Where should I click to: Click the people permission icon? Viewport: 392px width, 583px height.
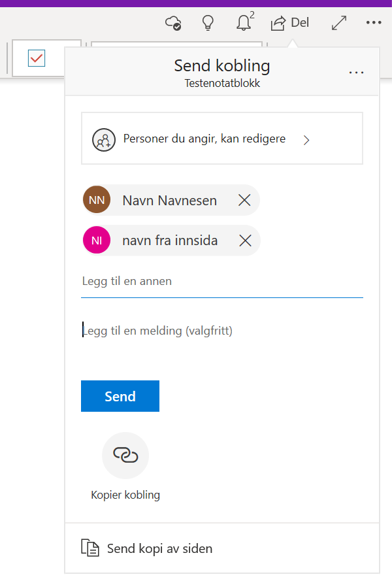[104, 140]
